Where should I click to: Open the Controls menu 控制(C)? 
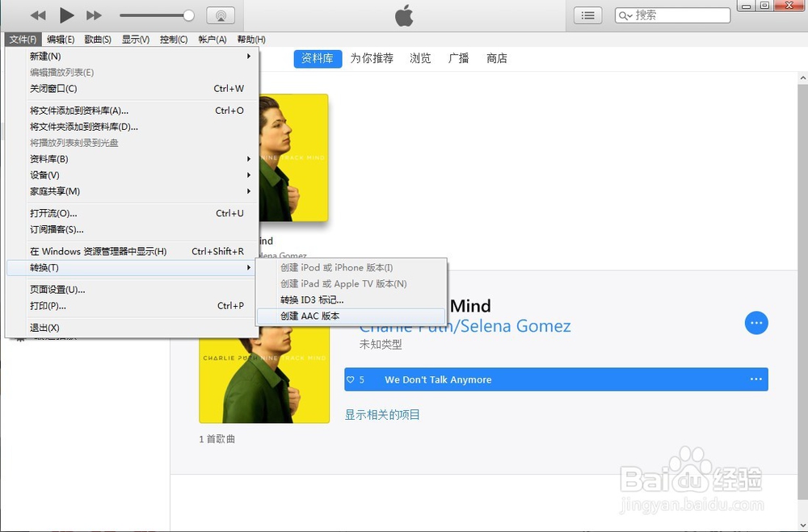[174, 39]
